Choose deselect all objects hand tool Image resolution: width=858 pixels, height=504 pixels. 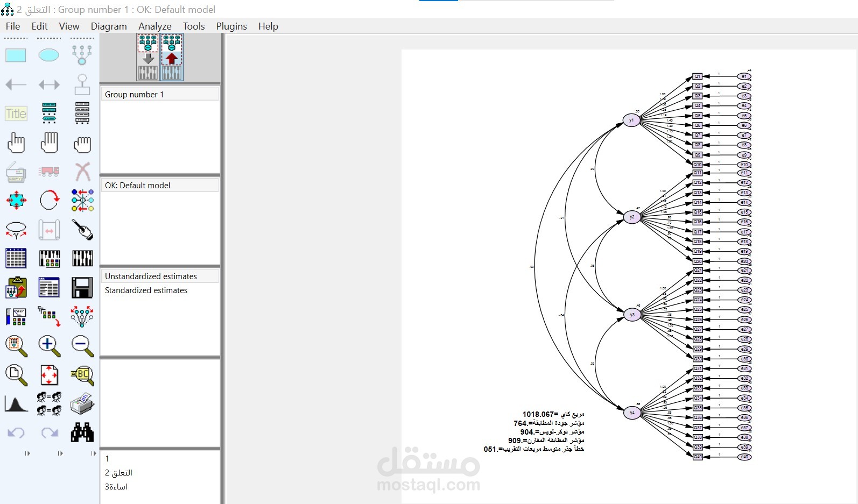(82, 143)
